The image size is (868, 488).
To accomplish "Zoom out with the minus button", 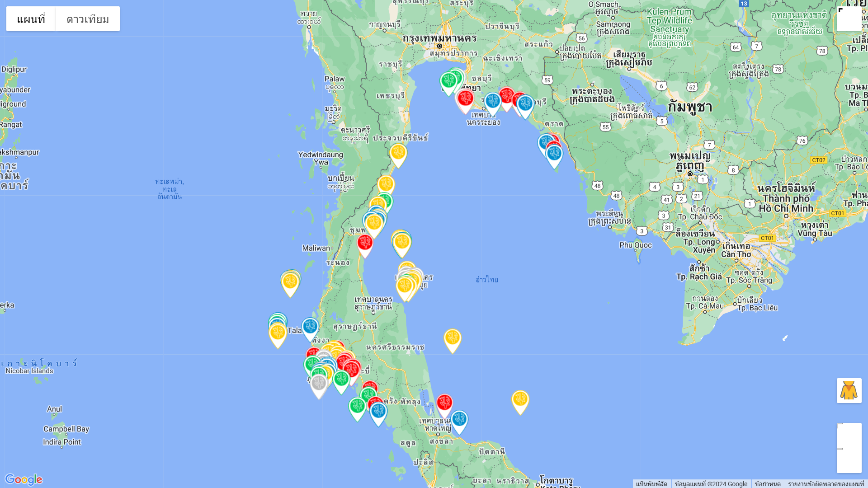I will 849,461.
